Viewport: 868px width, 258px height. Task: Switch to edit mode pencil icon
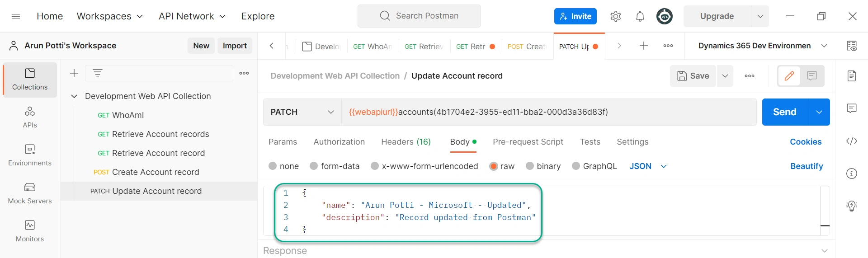point(789,76)
